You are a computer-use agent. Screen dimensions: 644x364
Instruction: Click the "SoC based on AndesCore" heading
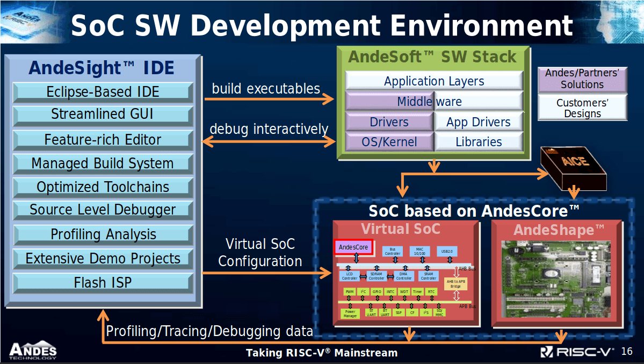pyautogui.click(x=474, y=211)
